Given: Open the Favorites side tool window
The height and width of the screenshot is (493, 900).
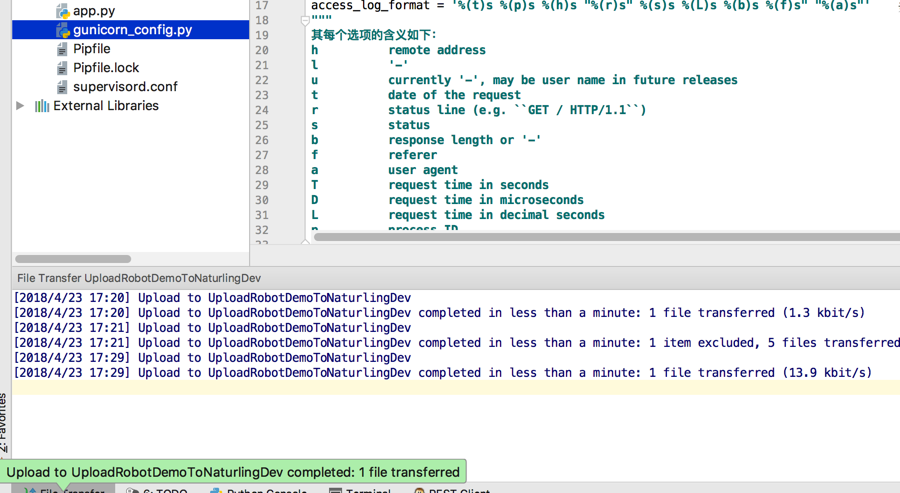Looking at the screenshot, I should [x=3, y=422].
